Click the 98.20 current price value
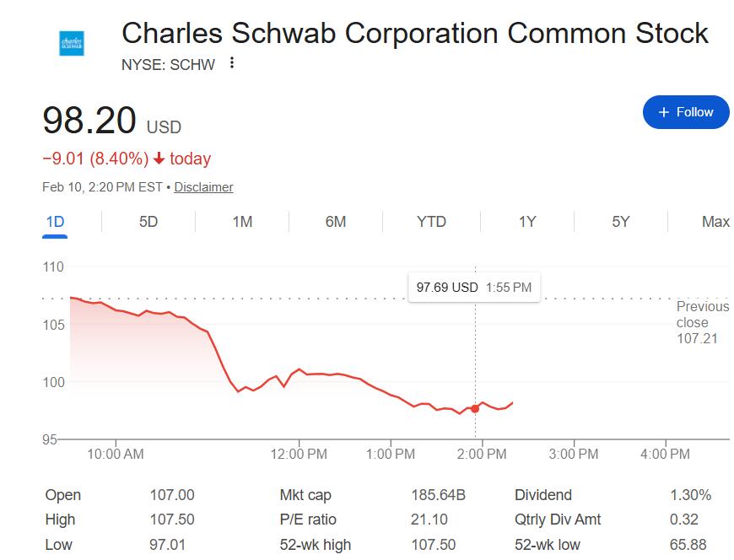 89,121
